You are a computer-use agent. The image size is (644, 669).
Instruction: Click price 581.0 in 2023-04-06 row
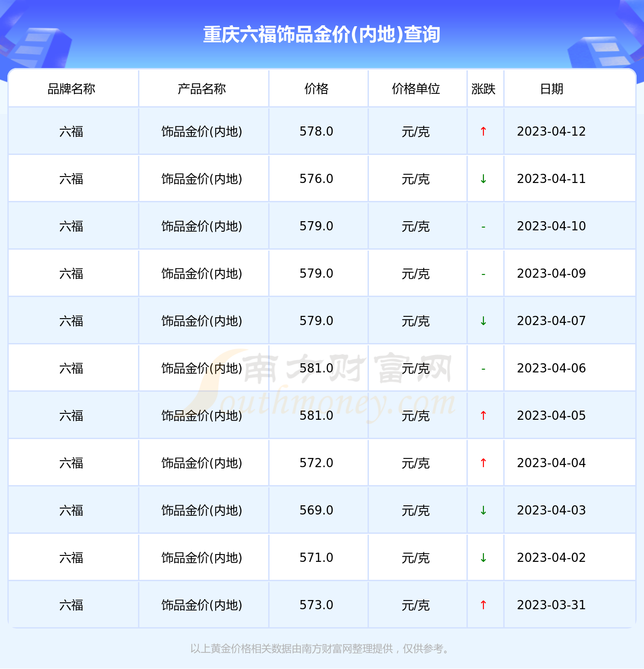[x=316, y=368]
